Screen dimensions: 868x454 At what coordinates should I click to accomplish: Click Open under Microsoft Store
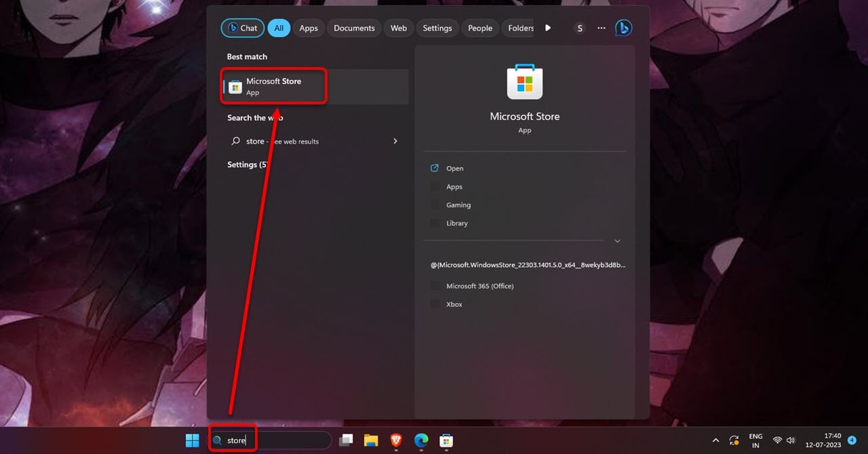(x=454, y=168)
